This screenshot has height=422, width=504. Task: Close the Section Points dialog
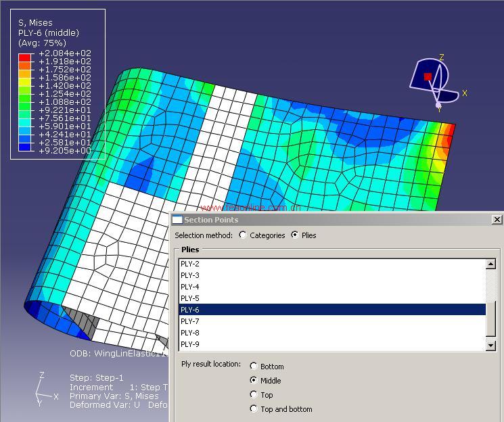[497, 220]
